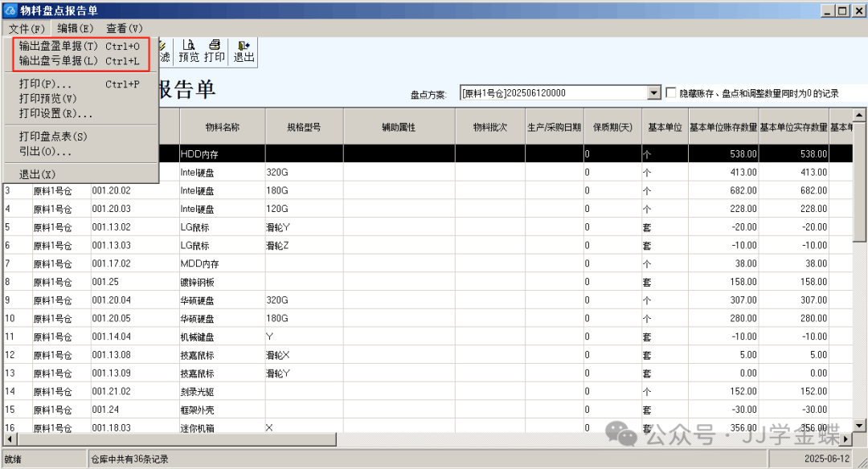The height and width of the screenshot is (469, 868).
Task: Open the 盘点方案 scheme dropdown arrow
Action: [x=653, y=93]
